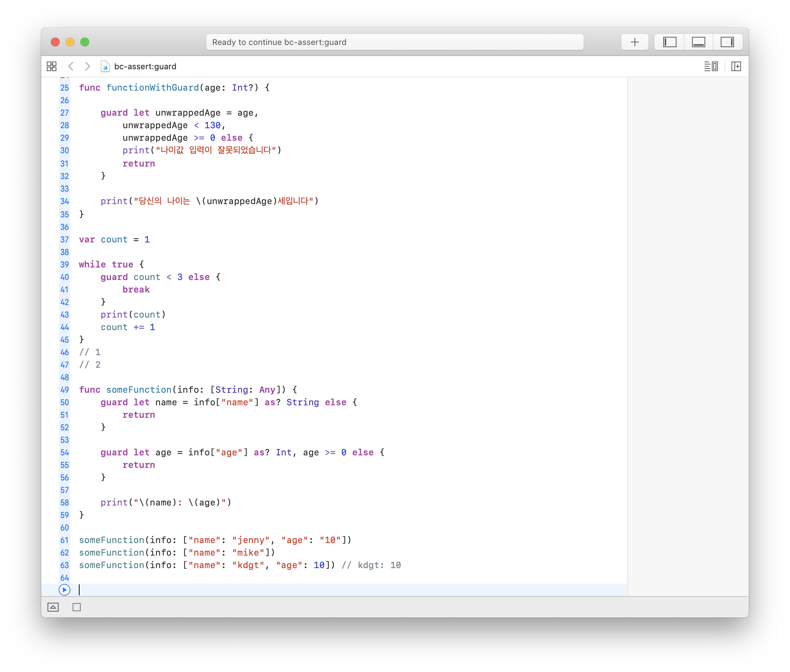
Task: Click the Library plus button
Action: [635, 42]
